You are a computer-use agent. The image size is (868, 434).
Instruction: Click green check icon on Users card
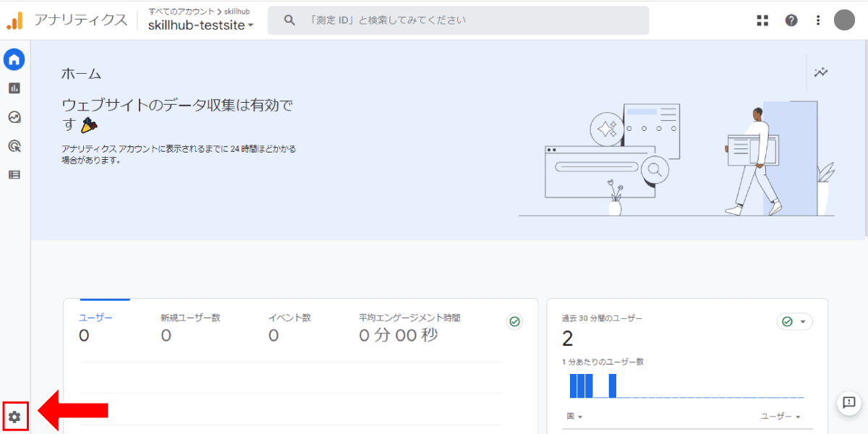pyautogui.click(x=515, y=322)
